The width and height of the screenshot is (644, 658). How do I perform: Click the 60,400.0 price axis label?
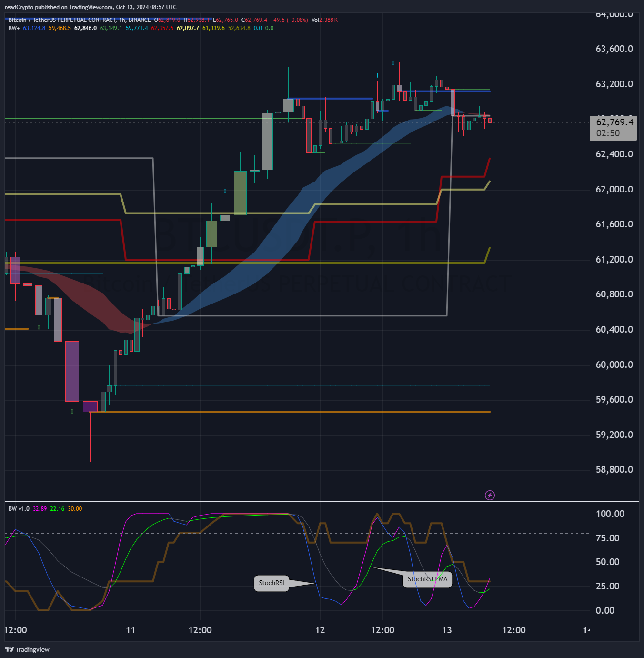614,330
